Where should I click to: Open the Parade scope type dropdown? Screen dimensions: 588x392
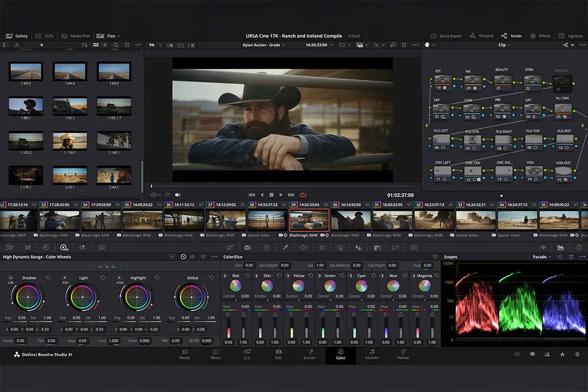(542, 257)
